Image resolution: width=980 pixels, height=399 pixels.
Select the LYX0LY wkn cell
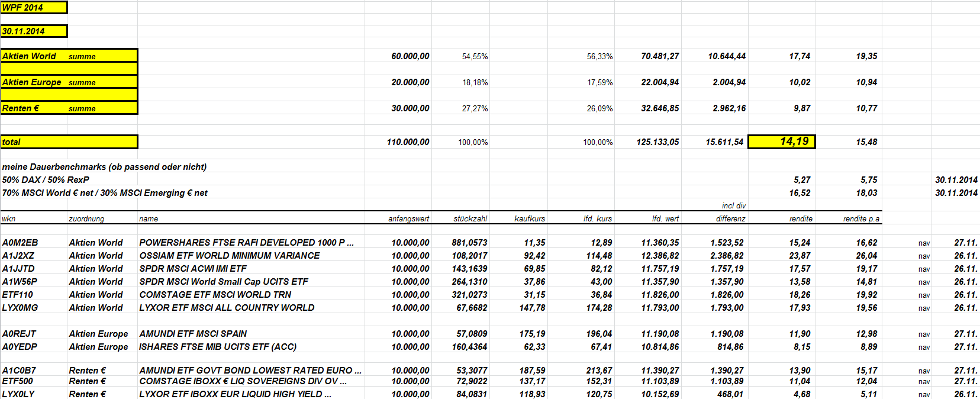pos(18,394)
